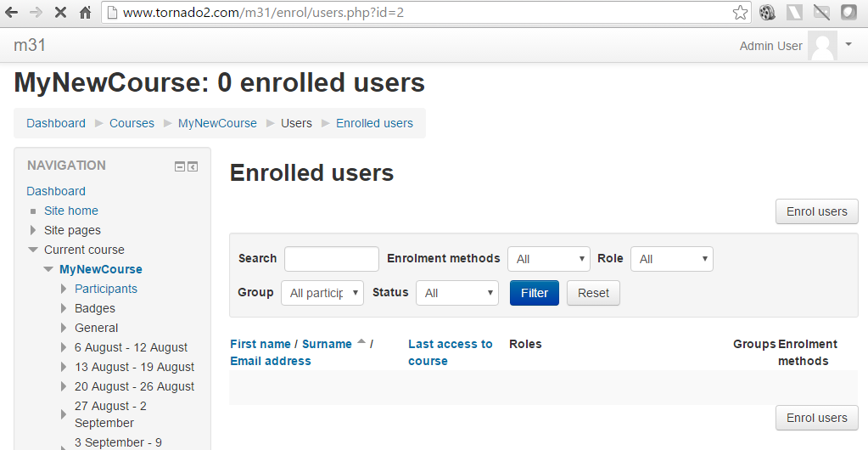868x450 pixels.
Task: Click the bottom Enrol users button
Action: [816, 418]
